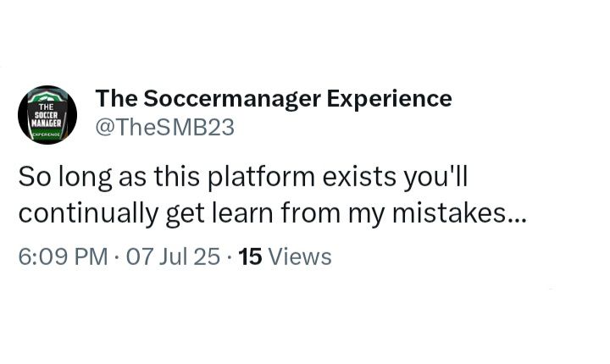The height and width of the screenshot is (364, 610).
Task: Open the @TheSMB23 handle link
Action: pos(164,128)
